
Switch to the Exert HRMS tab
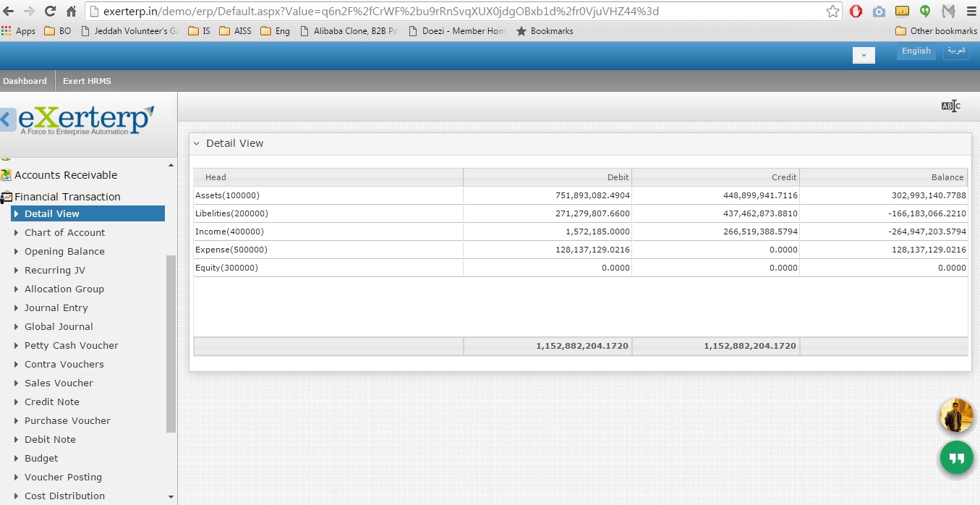[87, 81]
